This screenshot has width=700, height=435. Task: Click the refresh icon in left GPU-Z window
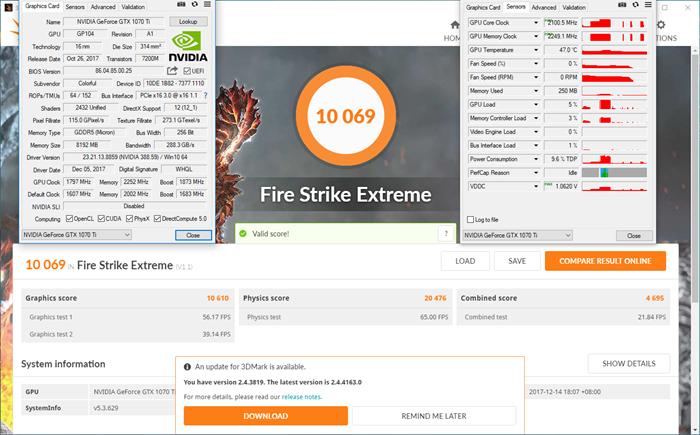(x=195, y=4)
